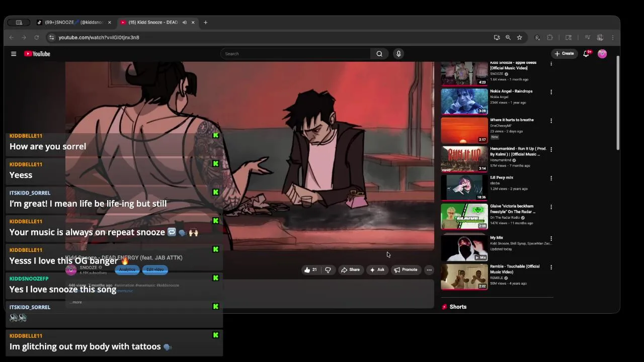
Task: Open more actions under the video
Action: [x=429, y=270]
